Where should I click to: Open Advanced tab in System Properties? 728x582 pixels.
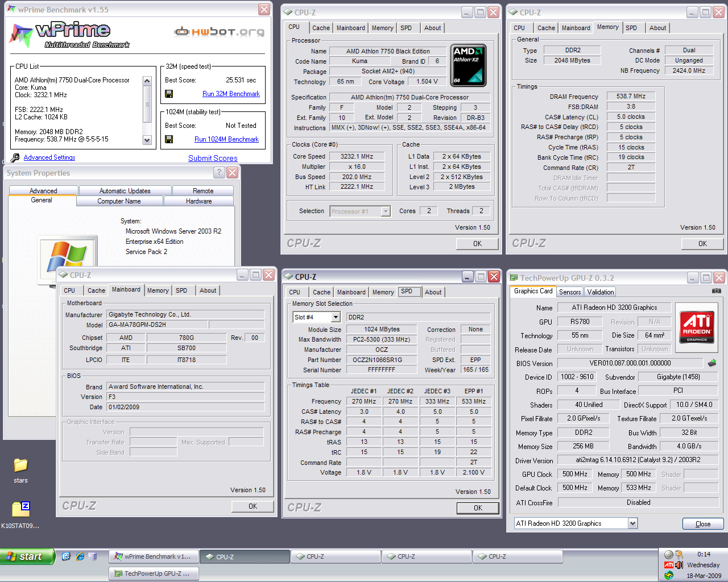coord(43,191)
